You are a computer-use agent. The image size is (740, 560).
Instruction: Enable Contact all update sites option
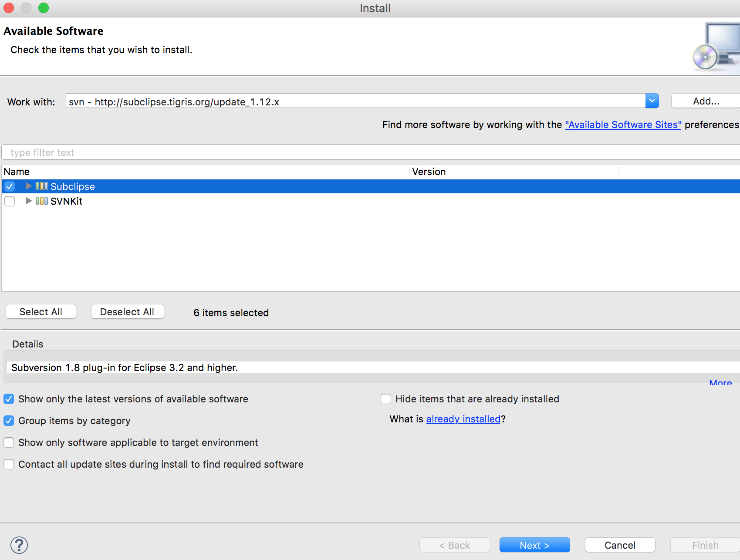pyautogui.click(x=9, y=464)
